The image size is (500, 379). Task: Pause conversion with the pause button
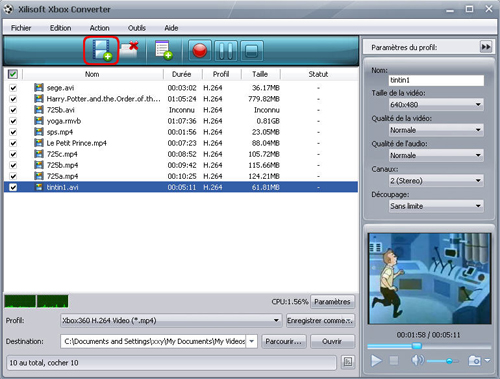[x=226, y=51]
